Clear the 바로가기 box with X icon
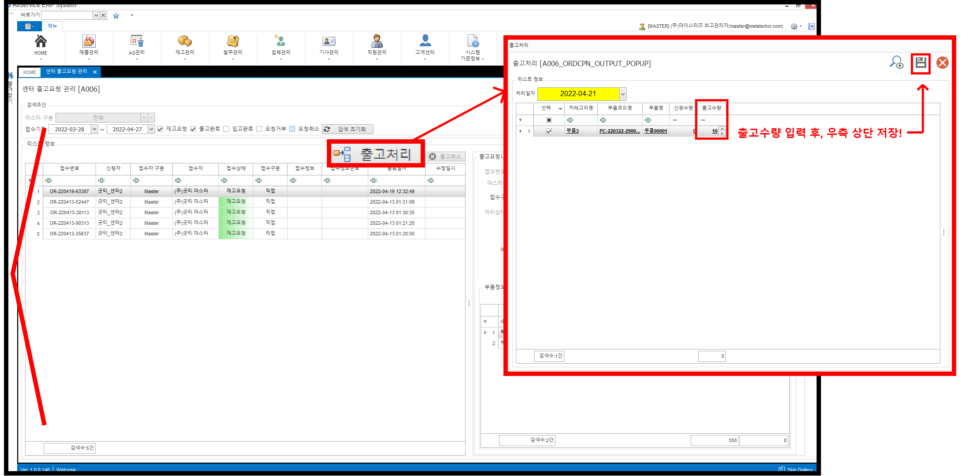 pyautogui.click(x=103, y=15)
